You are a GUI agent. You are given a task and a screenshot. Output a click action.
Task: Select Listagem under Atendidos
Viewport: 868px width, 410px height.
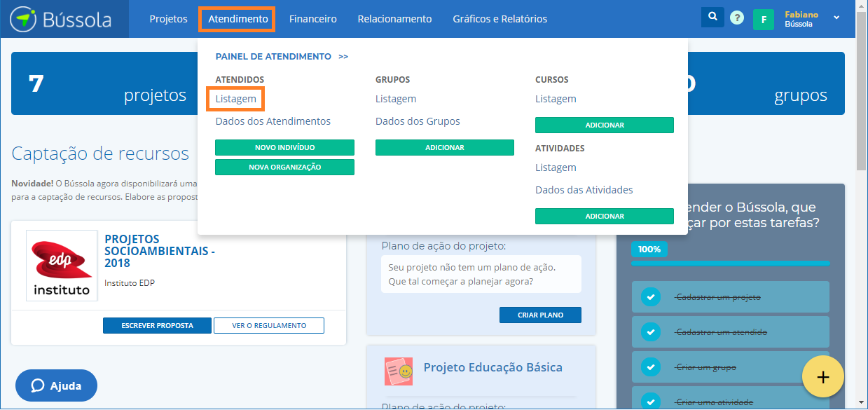[236, 99]
